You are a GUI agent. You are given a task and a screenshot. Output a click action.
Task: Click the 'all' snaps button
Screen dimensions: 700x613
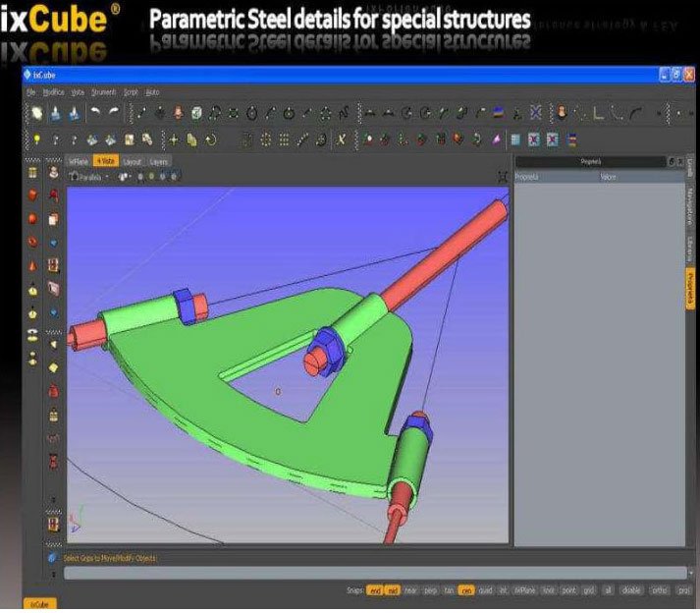tap(609, 590)
